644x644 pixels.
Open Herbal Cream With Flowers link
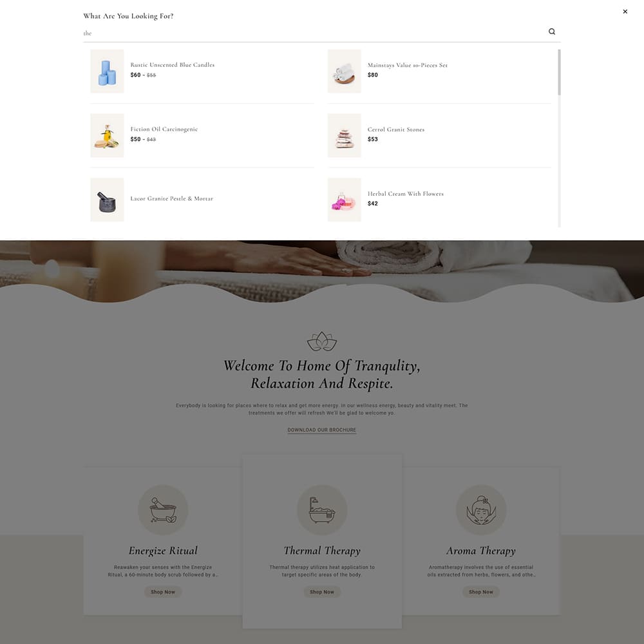tap(405, 193)
